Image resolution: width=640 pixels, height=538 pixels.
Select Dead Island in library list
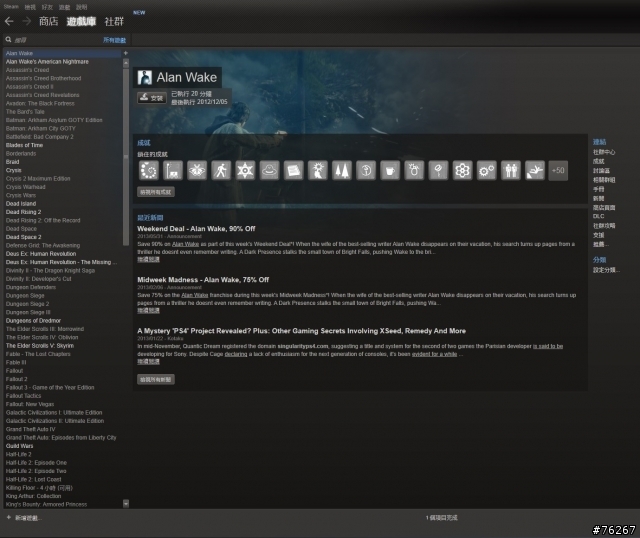point(21,204)
